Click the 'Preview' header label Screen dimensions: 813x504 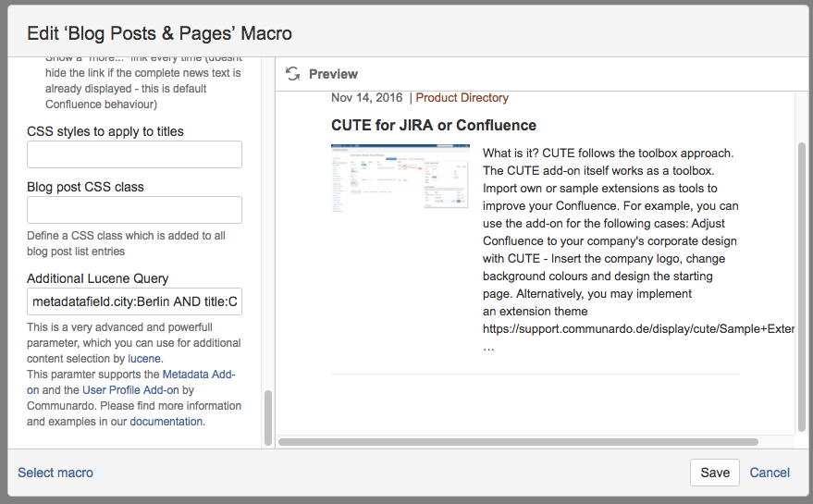click(x=333, y=74)
